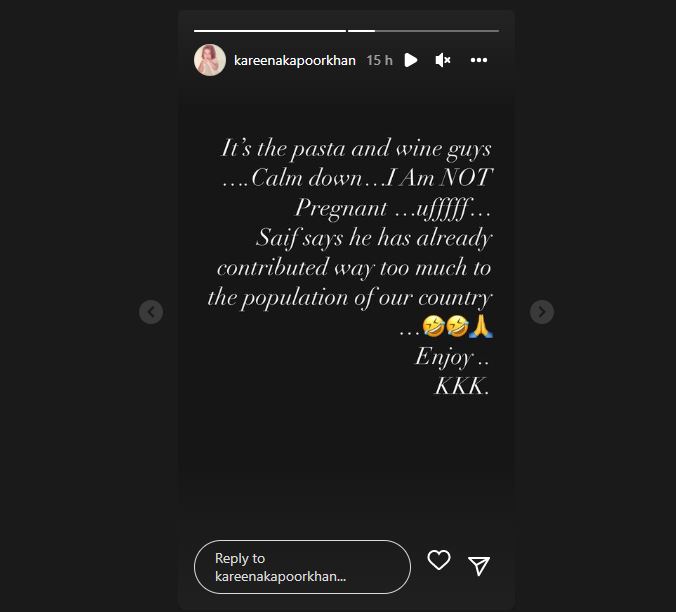Image resolution: width=676 pixels, height=612 pixels.
Task: Share story via paper plane icon
Action: (x=479, y=565)
